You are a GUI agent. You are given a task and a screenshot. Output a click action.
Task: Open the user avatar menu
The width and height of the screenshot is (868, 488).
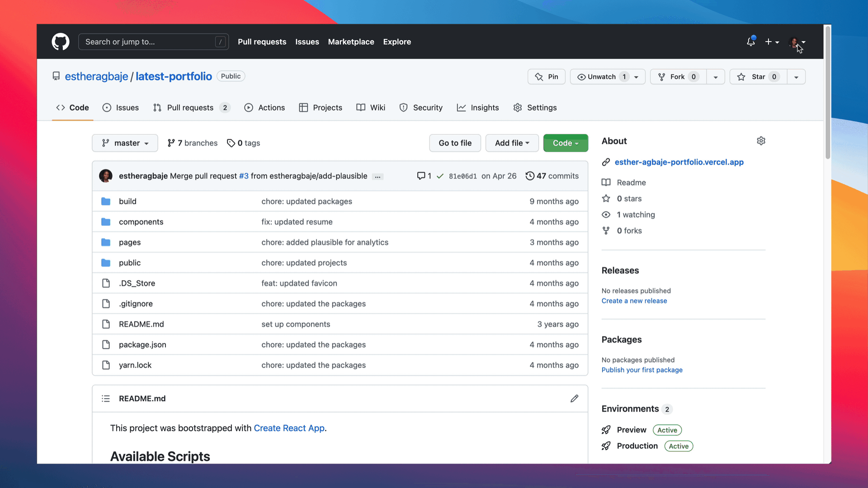point(797,42)
